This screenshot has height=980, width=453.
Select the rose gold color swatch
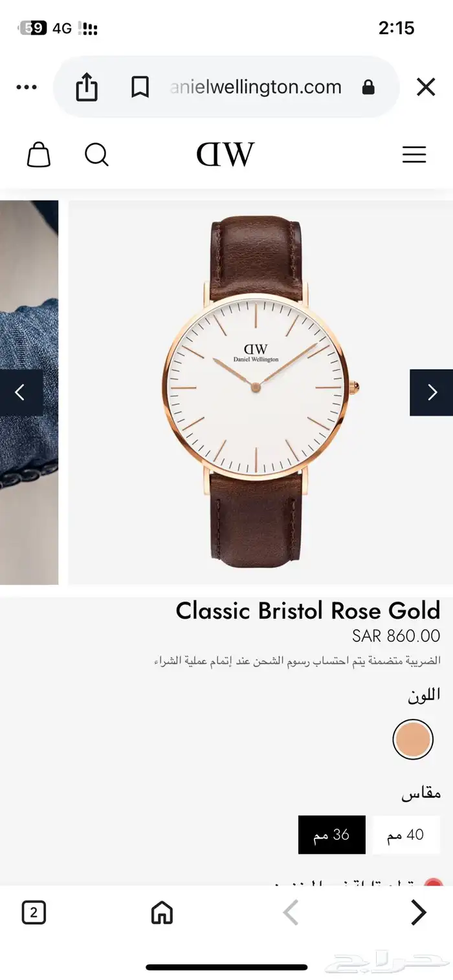tap(413, 739)
